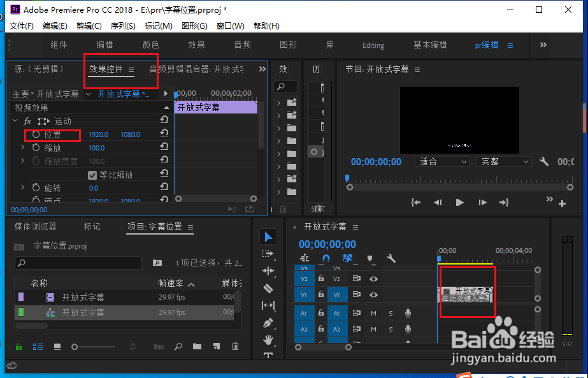Go to In point in Program Monitor
The image size is (588, 378).
(415, 203)
